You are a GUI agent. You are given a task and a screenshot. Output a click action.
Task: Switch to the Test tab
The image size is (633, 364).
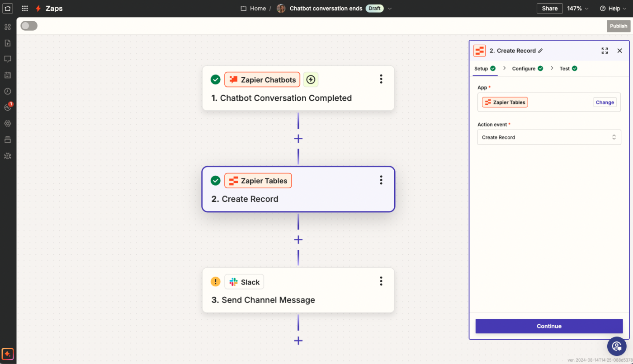[x=568, y=69]
